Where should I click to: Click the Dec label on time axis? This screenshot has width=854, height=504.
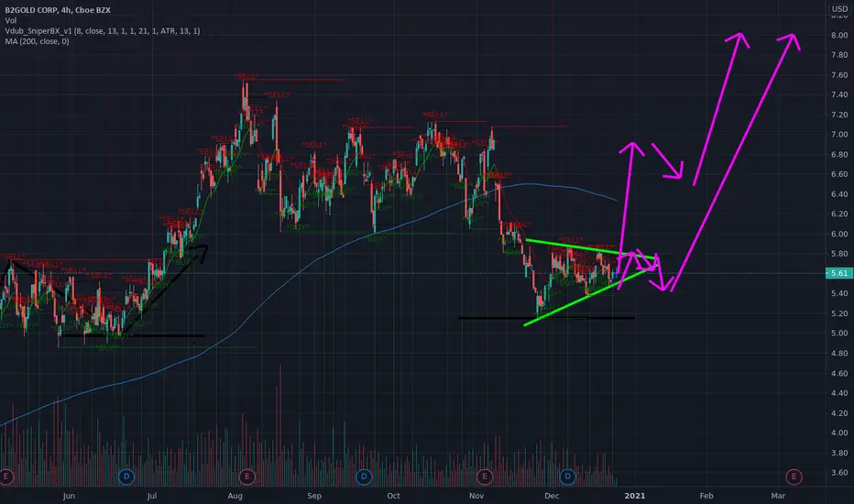click(x=552, y=496)
